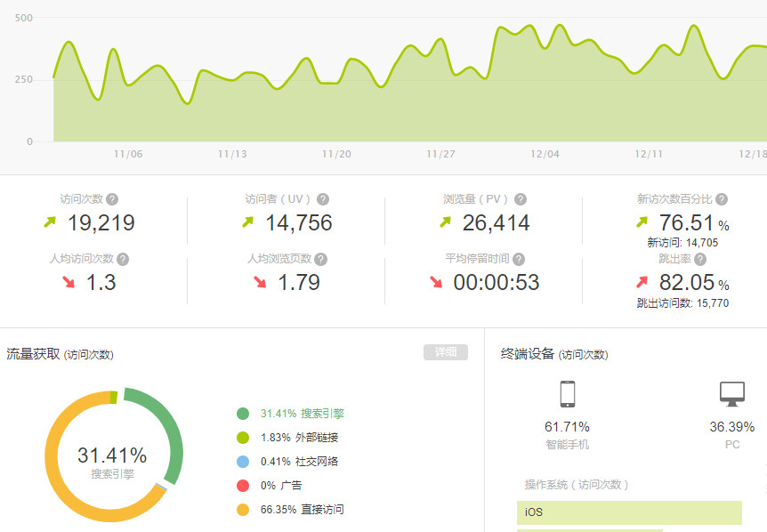Click the 11/27 date on chart axis
The image size is (767, 532).
440,154
